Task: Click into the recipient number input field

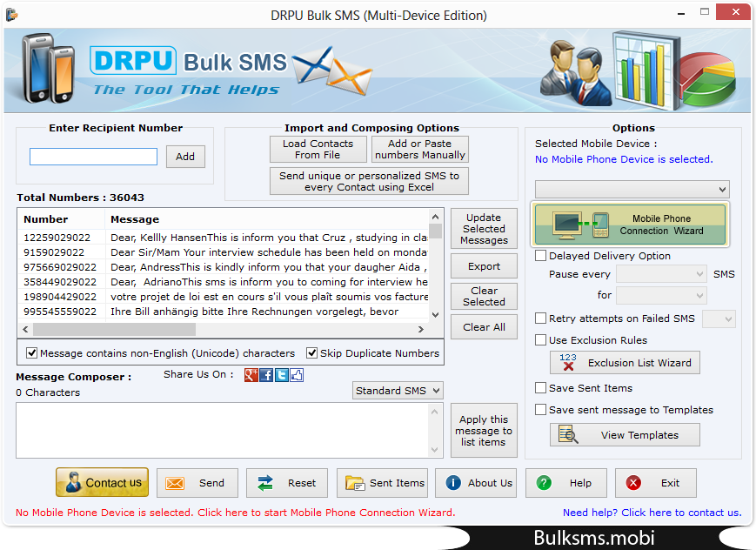Action: click(94, 157)
